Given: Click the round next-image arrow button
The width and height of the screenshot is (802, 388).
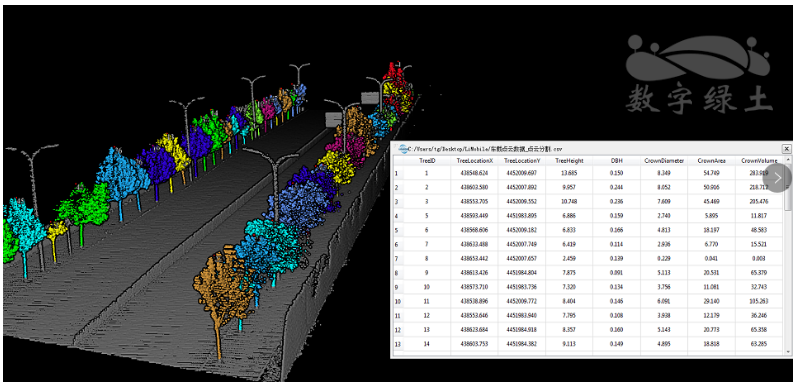Looking at the screenshot, I should pos(777,178).
